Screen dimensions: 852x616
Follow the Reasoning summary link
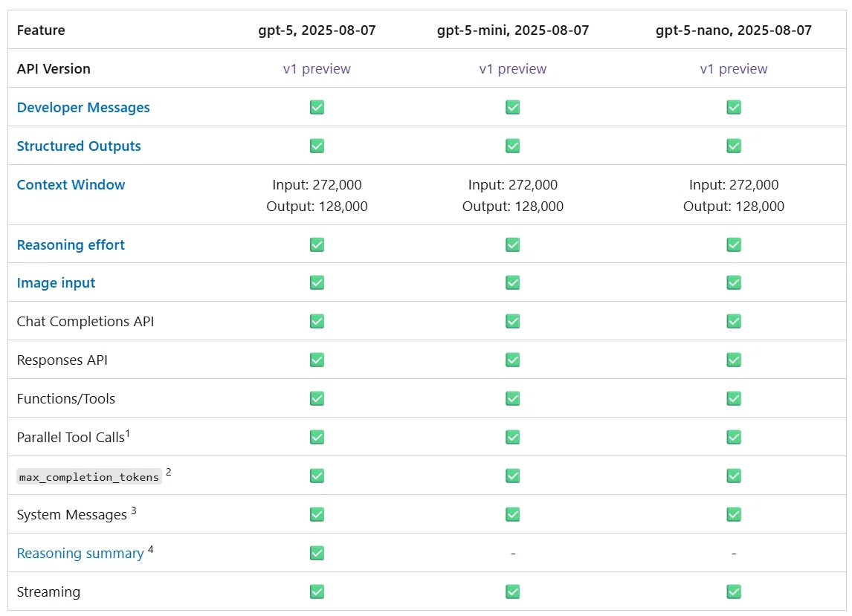(x=80, y=553)
